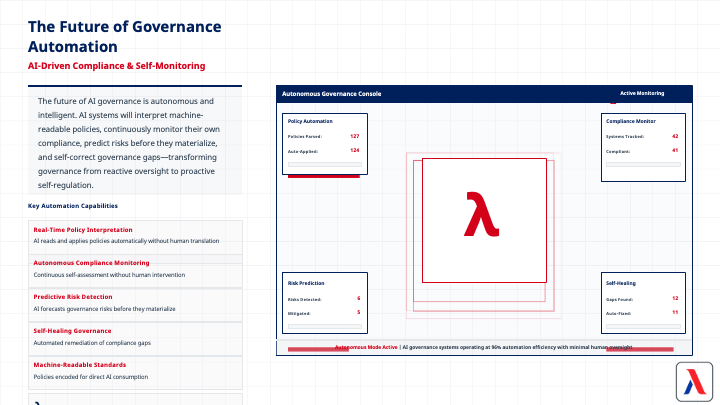The height and width of the screenshot is (405, 720).
Task: Select the Compliance Monitor card
Action: point(643,143)
